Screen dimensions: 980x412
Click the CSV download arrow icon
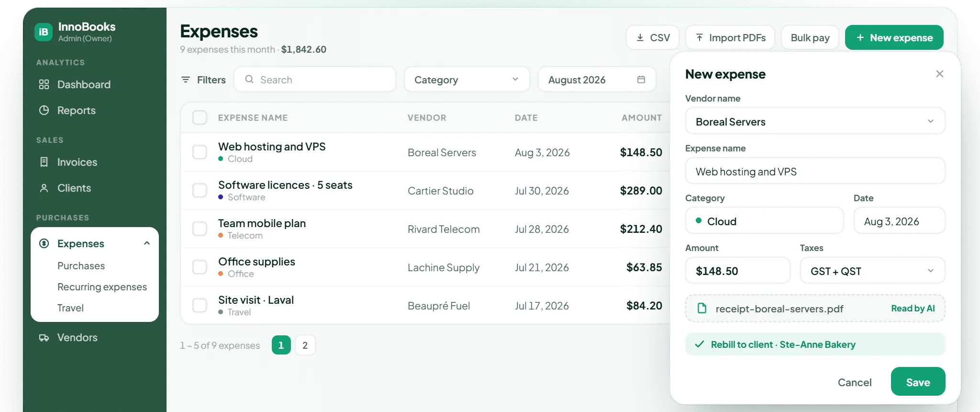pyautogui.click(x=640, y=37)
